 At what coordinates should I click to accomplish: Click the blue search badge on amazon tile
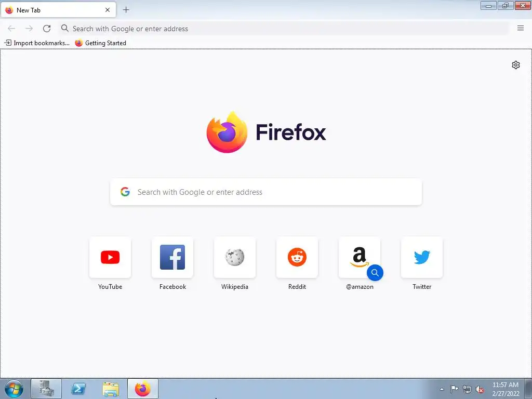coord(375,272)
